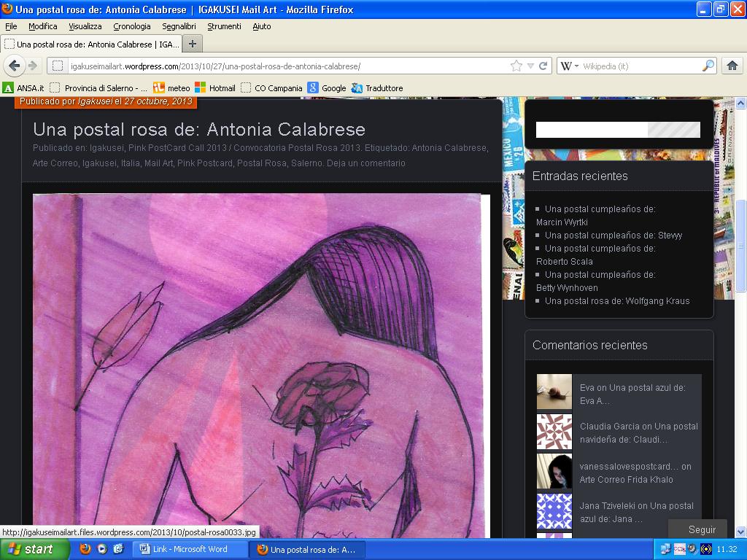Open new tab with plus button
Image resolution: width=747 pixels, height=560 pixels.
193,44
